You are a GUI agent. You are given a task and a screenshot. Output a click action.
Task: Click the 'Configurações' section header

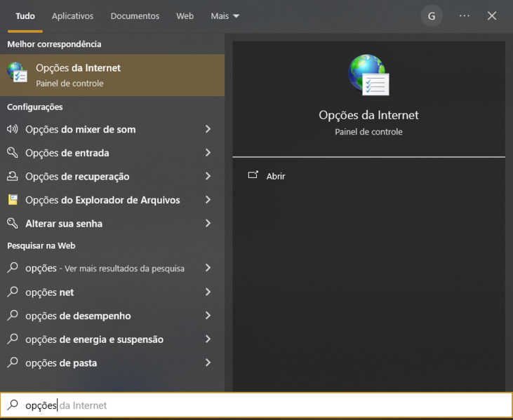(x=34, y=107)
